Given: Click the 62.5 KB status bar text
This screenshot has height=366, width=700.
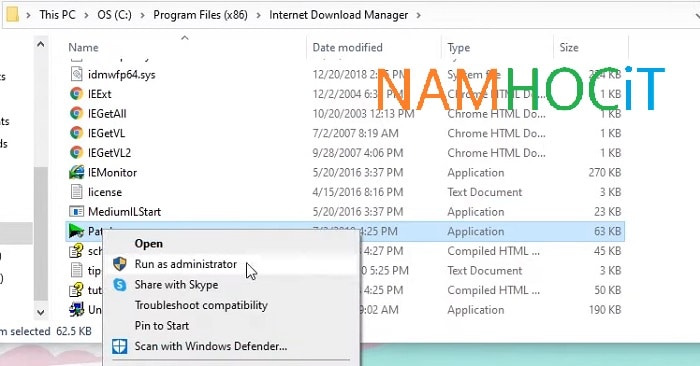Looking at the screenshot, I should pos(74,331).
